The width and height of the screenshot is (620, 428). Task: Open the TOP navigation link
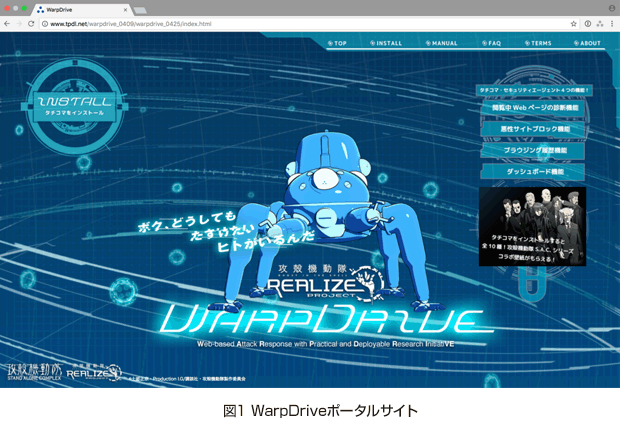337,43
